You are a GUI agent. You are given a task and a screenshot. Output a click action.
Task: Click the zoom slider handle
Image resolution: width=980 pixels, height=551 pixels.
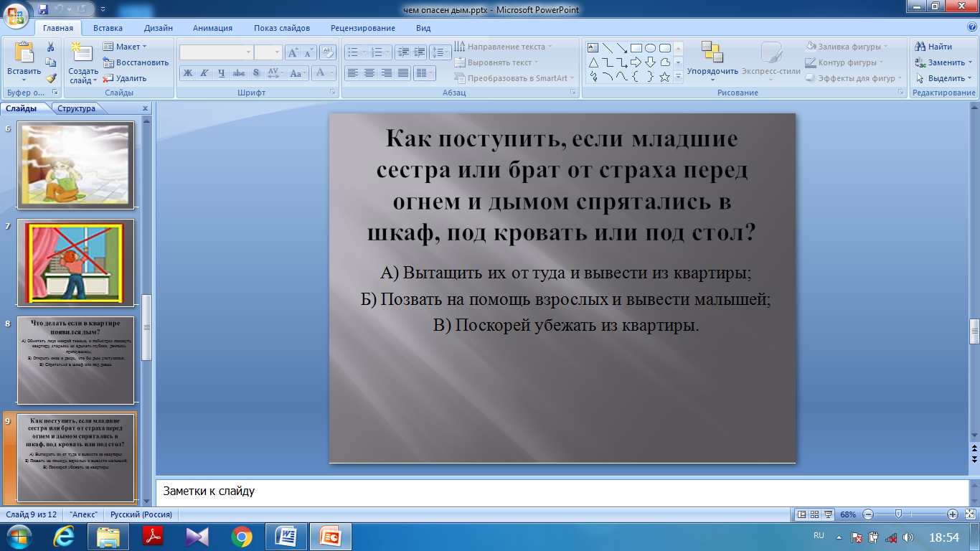click(x=898, y=514)
